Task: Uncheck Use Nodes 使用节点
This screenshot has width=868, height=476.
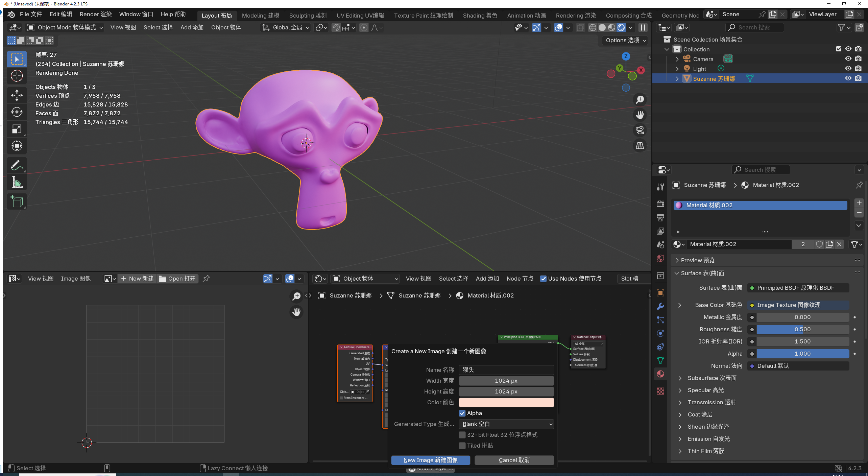Action: (544, 279)
